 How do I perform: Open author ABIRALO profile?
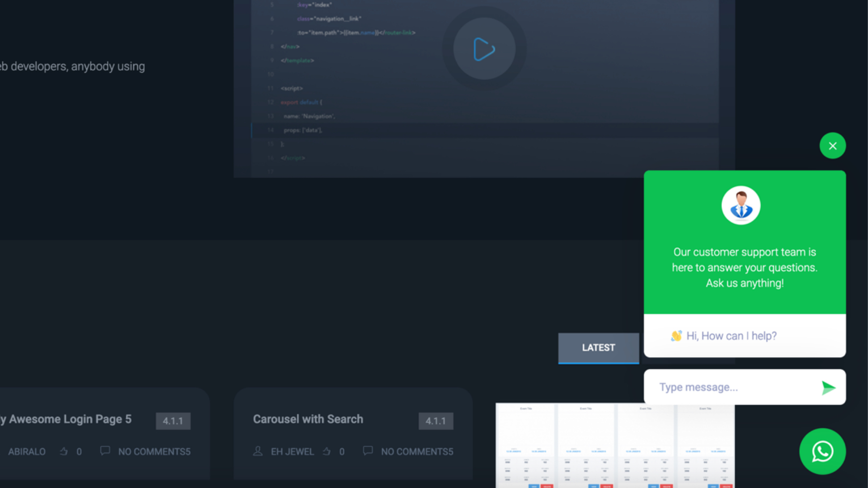coord(27,452)
